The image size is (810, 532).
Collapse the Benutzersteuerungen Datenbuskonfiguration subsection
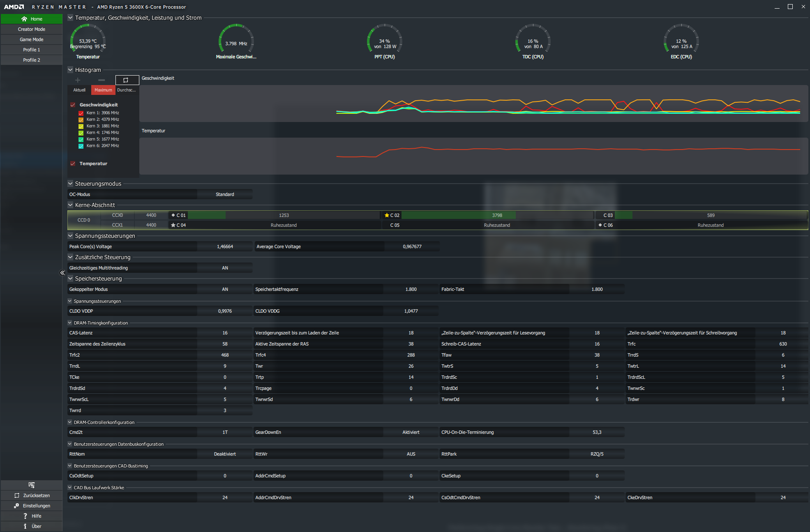(70, 444)
